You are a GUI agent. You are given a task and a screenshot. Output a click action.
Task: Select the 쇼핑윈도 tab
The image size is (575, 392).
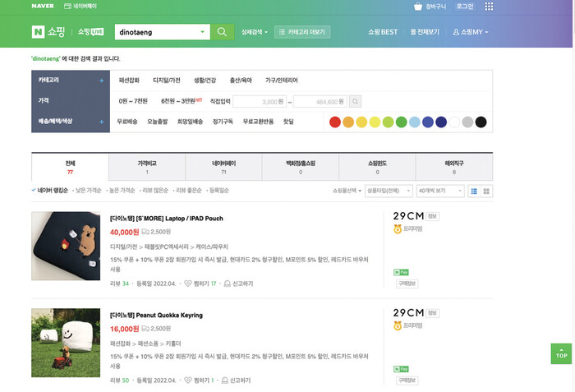[377, 168]
